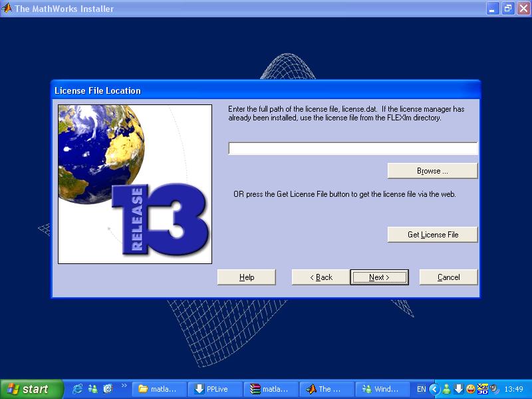
Task: Open the Messenger icon in Quick Launch
Action: tap(92, 389)
